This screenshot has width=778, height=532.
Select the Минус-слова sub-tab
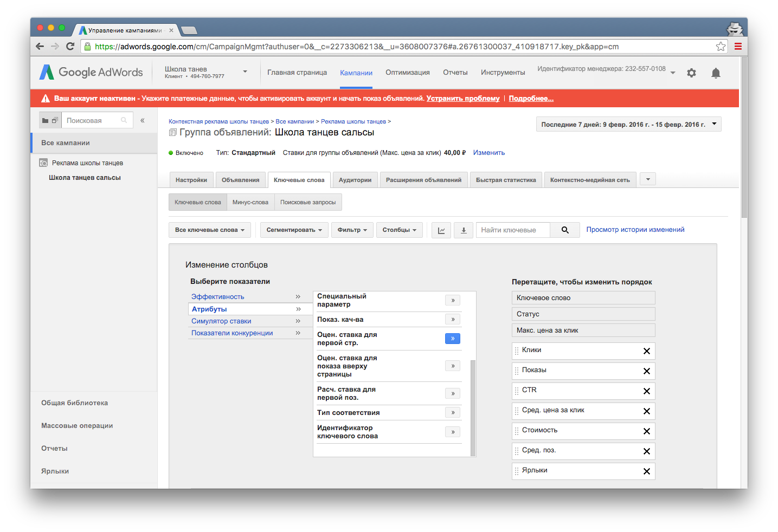point(250,203)
